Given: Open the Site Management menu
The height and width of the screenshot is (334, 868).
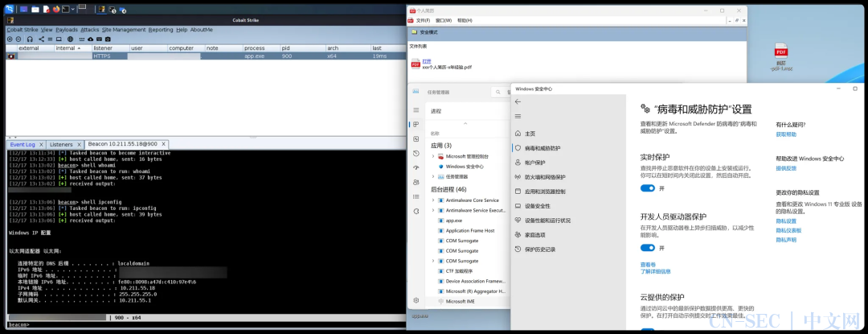Looking at the screenshot, I should point(124,30).
